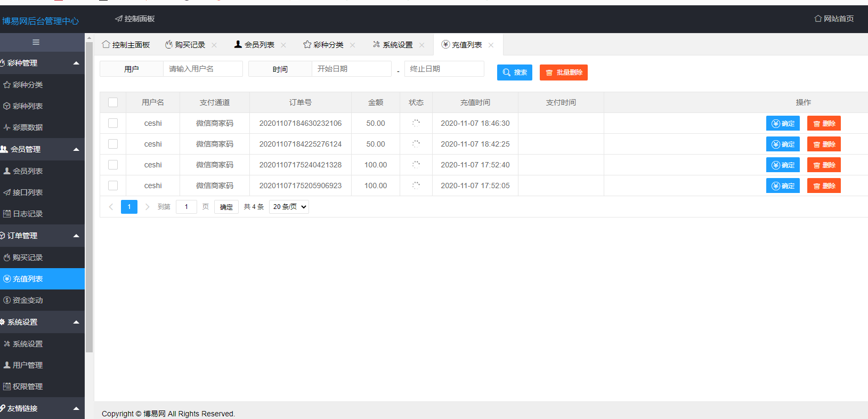The width and height of the screenshot is (868, 419).
Task: Click the scrollbar up arrow beside sidebar
Action: click(90, 38)
